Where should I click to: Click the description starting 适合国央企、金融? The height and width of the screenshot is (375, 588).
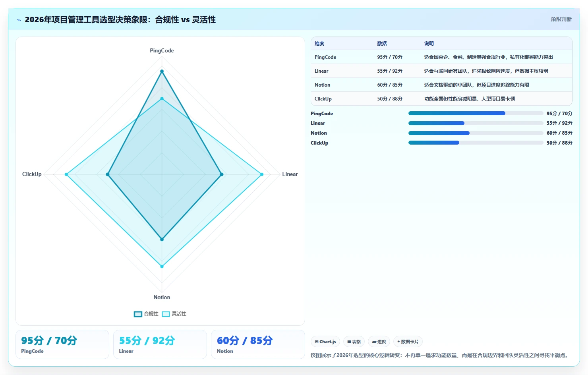pyautogui.click(x=488, y=57)
